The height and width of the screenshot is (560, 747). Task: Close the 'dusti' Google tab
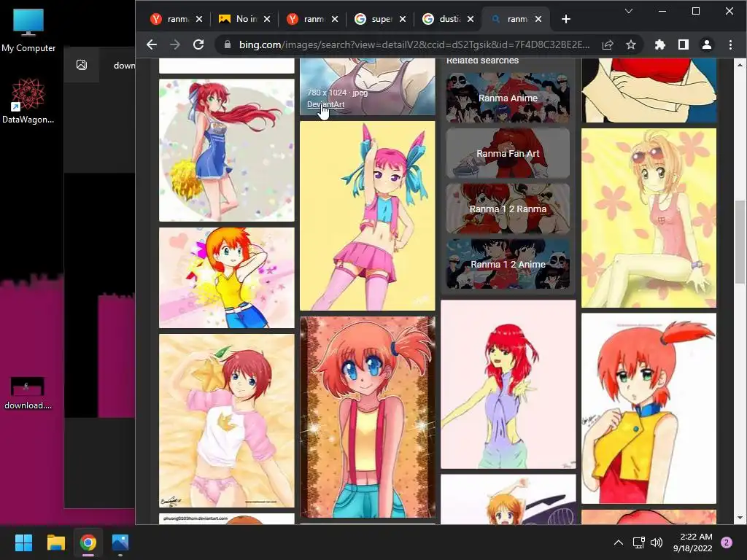(x=471, y=19)
